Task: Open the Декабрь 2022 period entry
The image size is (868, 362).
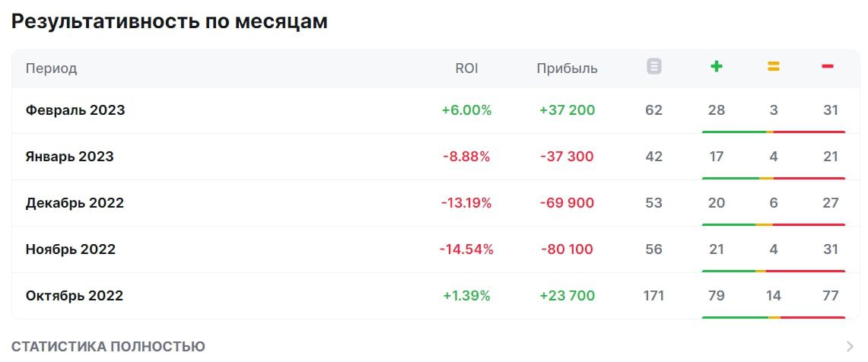Action: click(x=436, y=203)
